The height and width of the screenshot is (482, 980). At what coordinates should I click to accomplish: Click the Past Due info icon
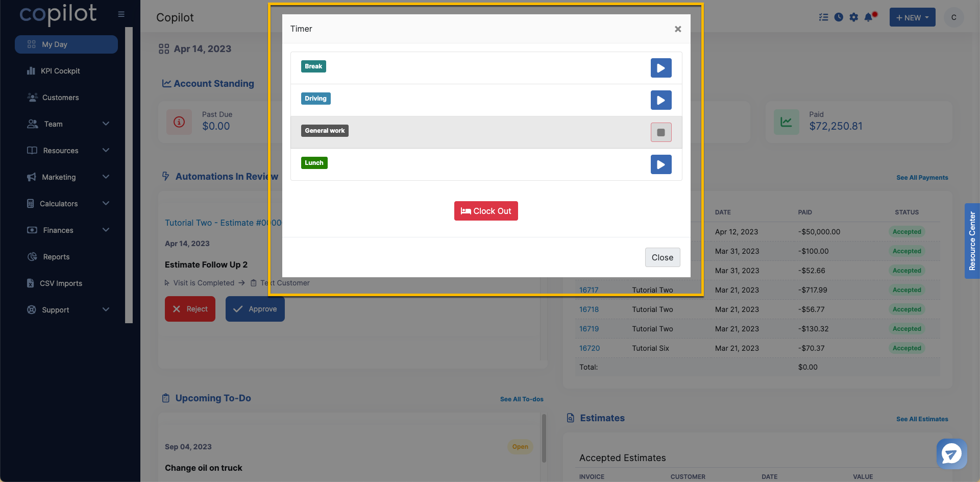click(179, 122)
